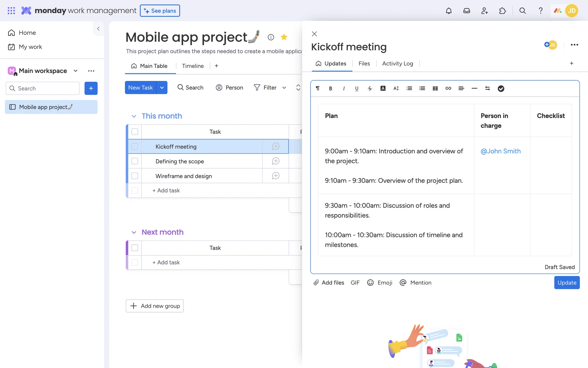Viewport: 588px width, 368px height.
Task: Insert a table using the table icon
Action: [x=435, y=88]
